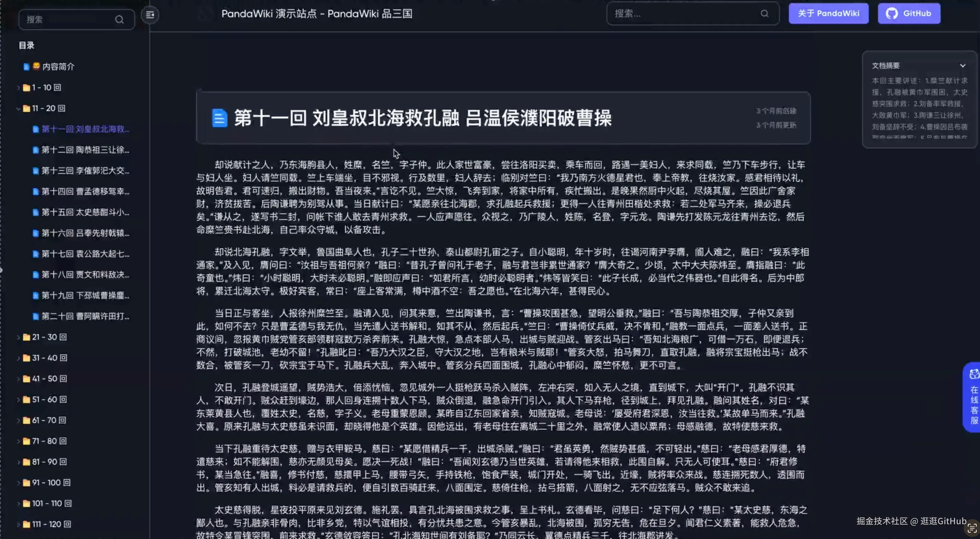Screen dimensions: 980x539
Task: Open the online customer service widget
Action: (x=973, y=397)
